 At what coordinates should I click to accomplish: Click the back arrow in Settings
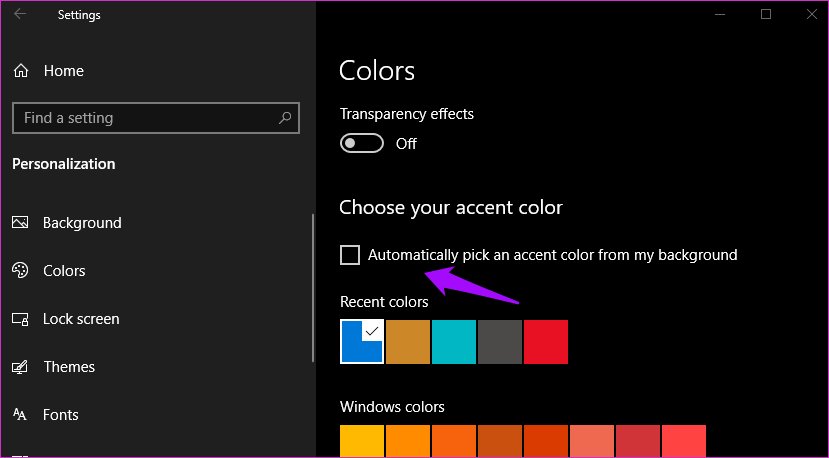click(20, 14)
